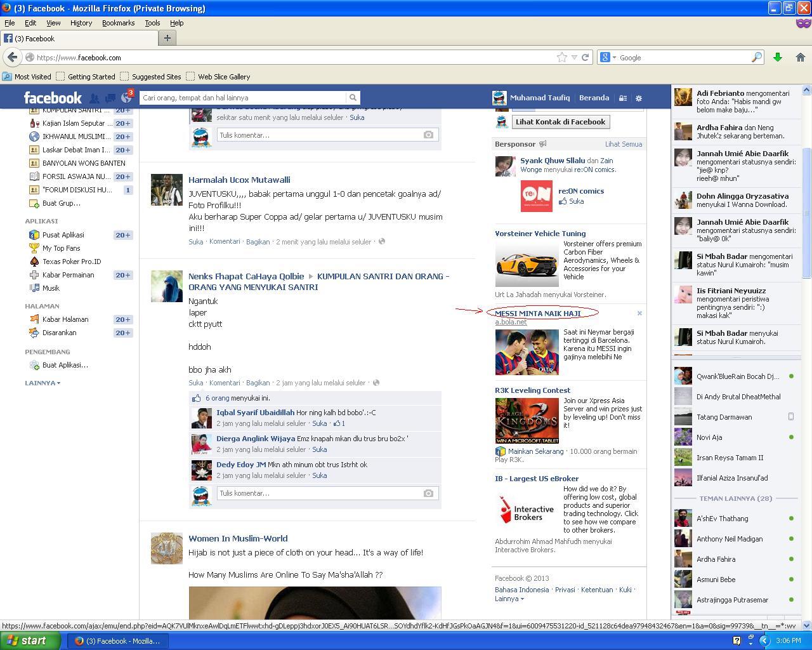Screen dimensions: 812x650
Task: Open the View menu
Action: click(53, 23)
